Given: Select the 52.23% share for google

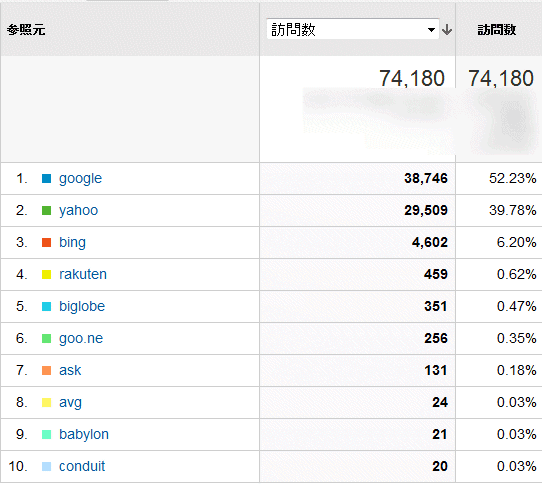Looking at the screenshot, I should click(513, 178).
